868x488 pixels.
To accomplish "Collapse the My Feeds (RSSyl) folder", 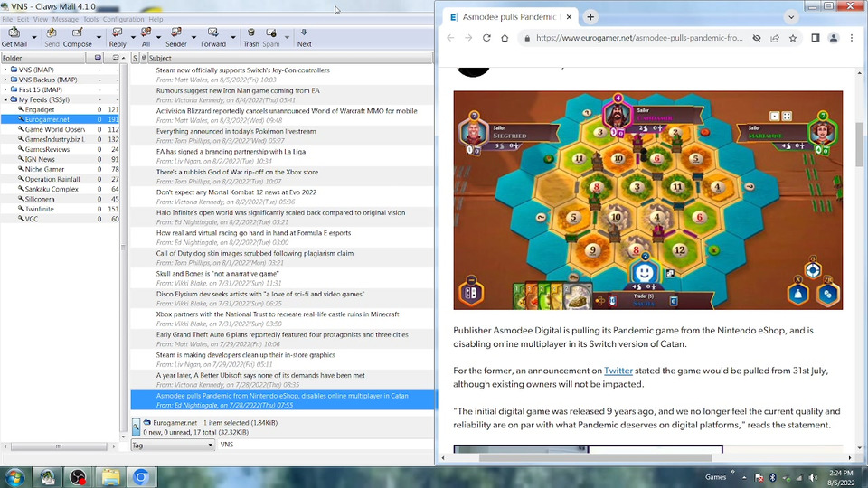I will tap(5, 99).
